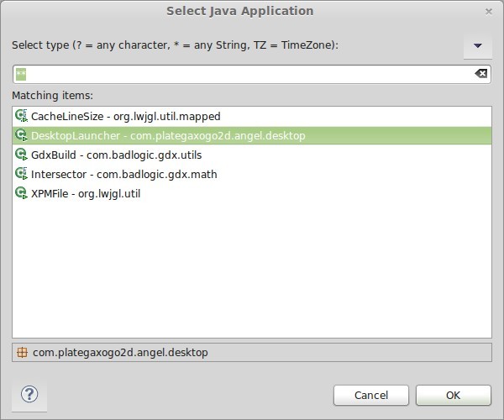Click the Cancel button

[x=371, y=395]
